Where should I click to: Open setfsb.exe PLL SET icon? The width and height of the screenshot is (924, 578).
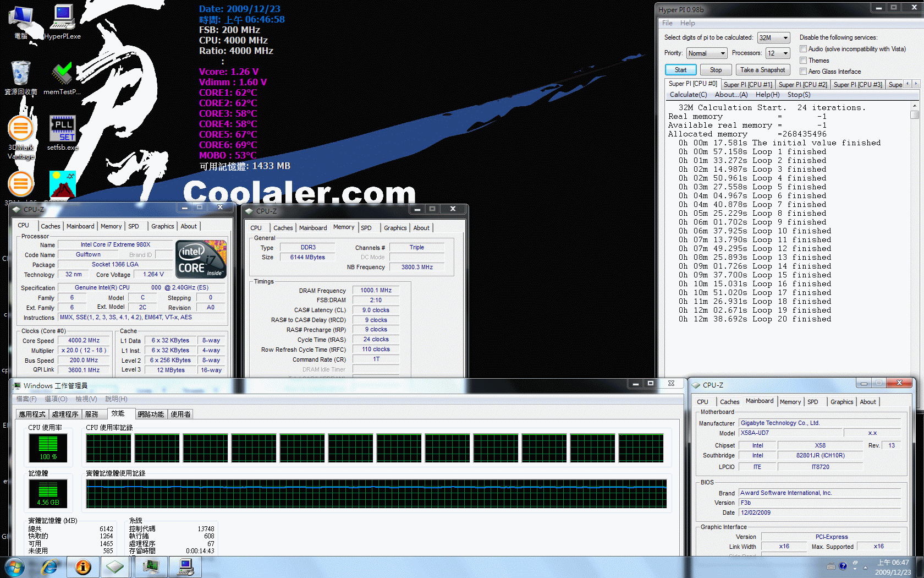click(62, 133)
